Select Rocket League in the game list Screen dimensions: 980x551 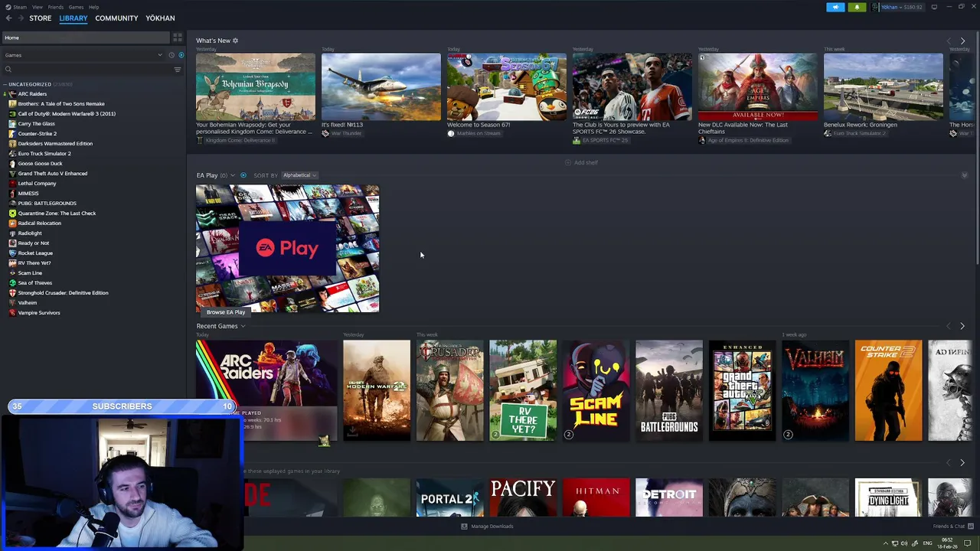35,253
